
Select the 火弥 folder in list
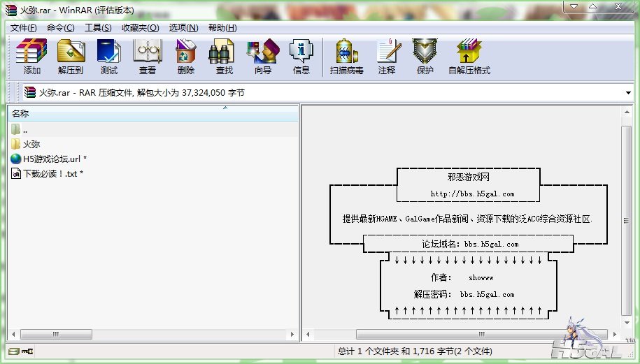coord(31,144)
